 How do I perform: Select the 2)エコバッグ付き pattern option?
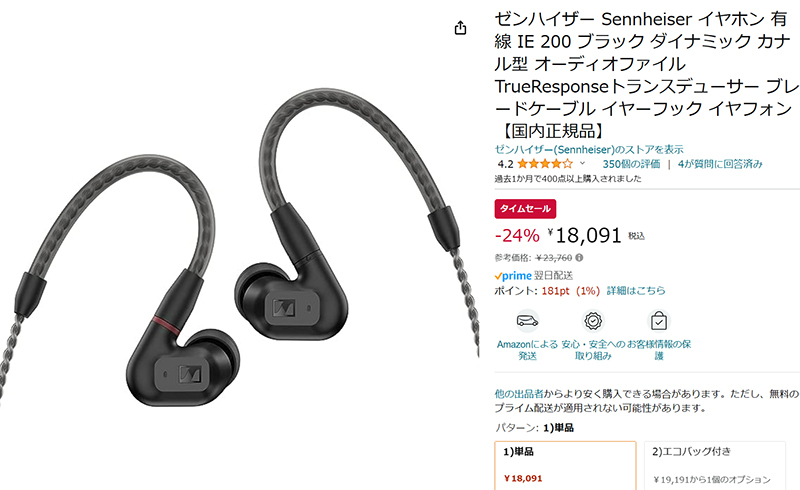715,466
